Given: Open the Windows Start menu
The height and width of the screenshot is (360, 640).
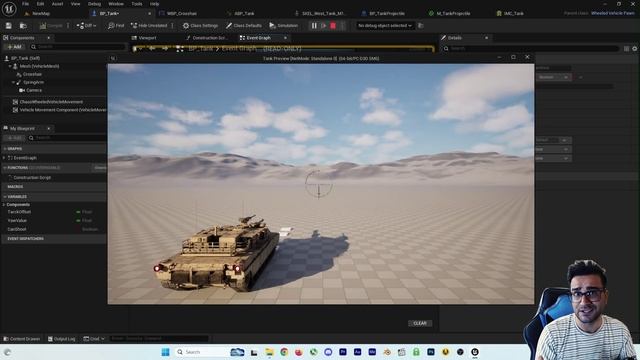Looking at the screenshot, I should click(165, 352).
